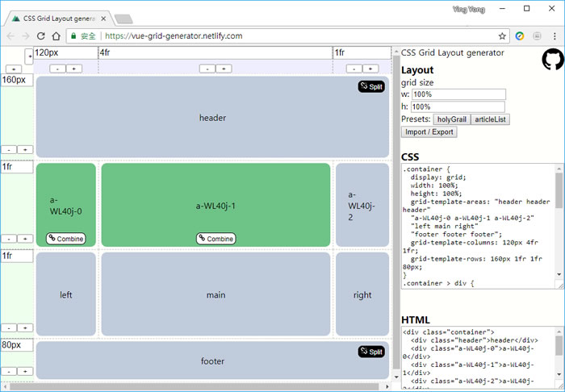
Task: Click the gray extension icon beside menu
Action: pos(537,36)
